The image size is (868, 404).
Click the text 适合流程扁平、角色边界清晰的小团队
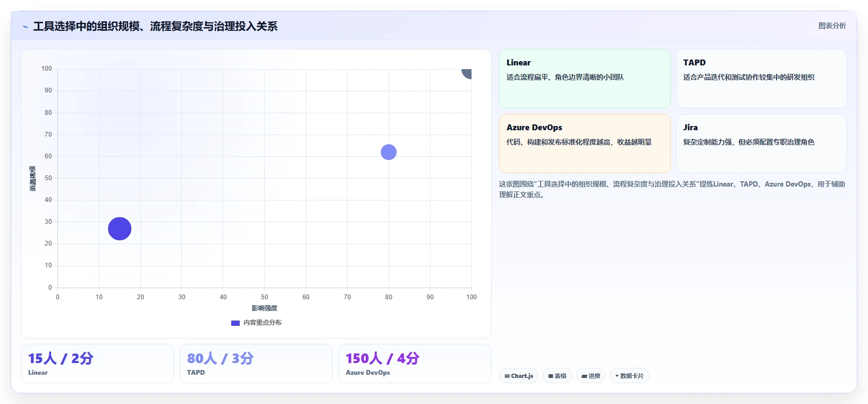coord(565,77)
